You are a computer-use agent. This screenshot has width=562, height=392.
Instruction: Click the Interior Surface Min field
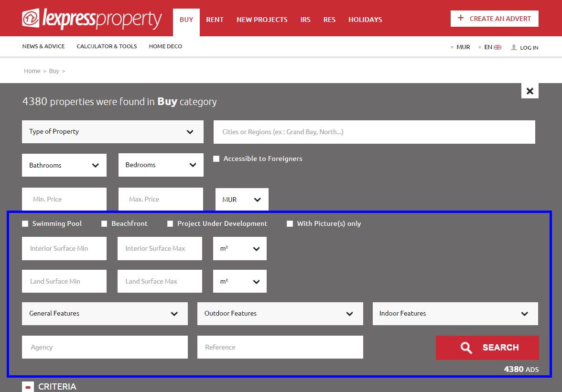[x=64, y=248]
